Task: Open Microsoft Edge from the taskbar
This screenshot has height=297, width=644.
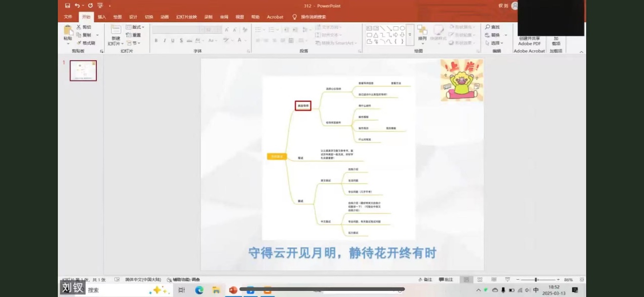Action: (x=199, y=290)
